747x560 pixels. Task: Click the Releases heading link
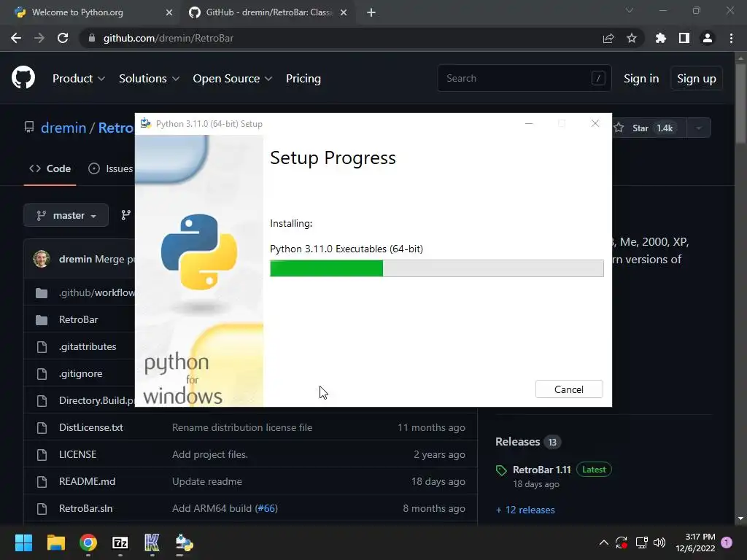tap(517, 442)
